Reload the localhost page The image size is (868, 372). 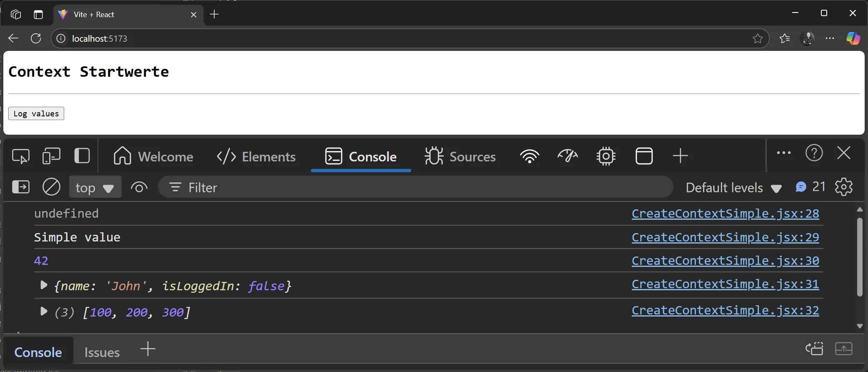click(36, 38)
